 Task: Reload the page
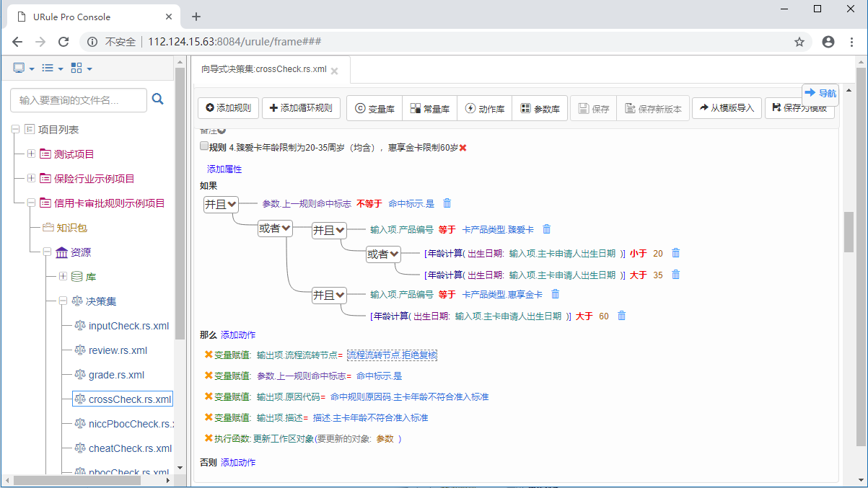tap(63, 42)
